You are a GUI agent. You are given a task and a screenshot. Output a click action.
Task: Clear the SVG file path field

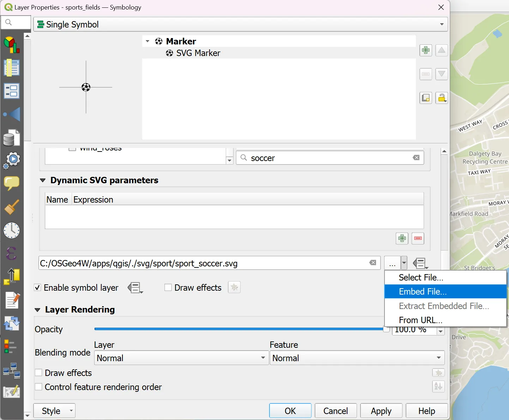(373, 263)
